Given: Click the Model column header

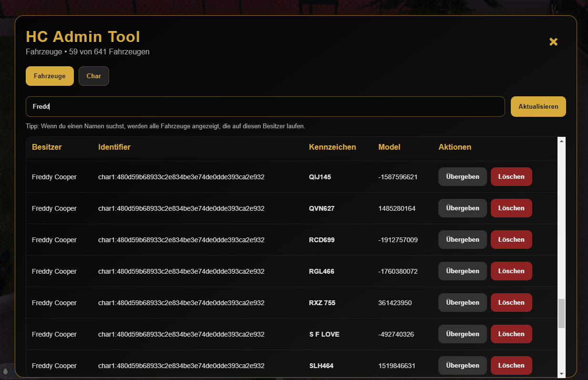Looking at the screenshot, I should point(389,147).
